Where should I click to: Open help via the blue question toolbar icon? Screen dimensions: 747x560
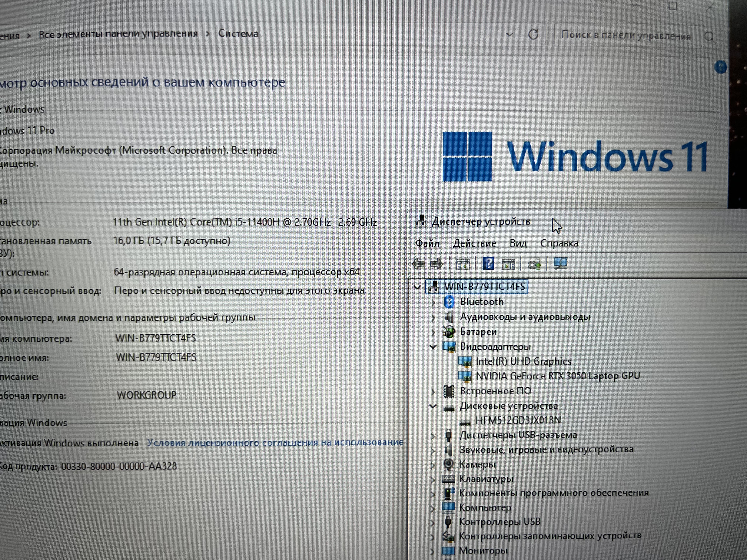click(x=489, y=263)
